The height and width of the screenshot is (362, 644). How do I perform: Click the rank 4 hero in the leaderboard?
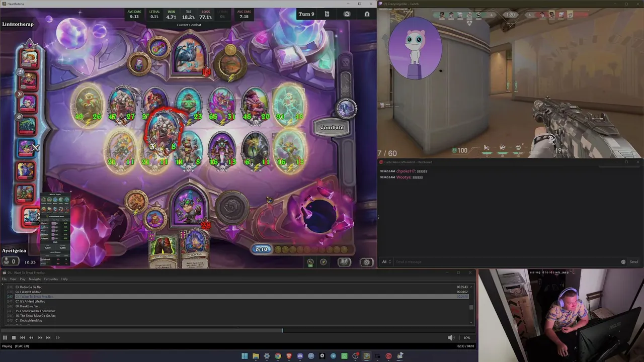[28, 126]
